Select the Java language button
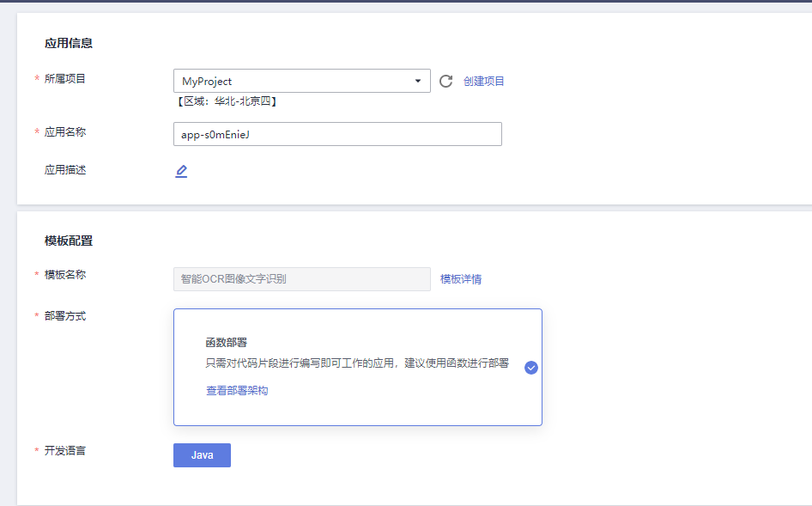Image resolution: width=812 pixels, height=506 pixels. pyautogui.click(x=202, y=455)
